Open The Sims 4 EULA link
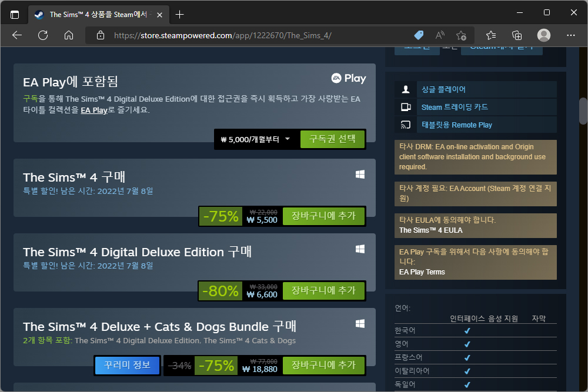The width and height of the screenshot is (588, 392). (x=430, y=230)
